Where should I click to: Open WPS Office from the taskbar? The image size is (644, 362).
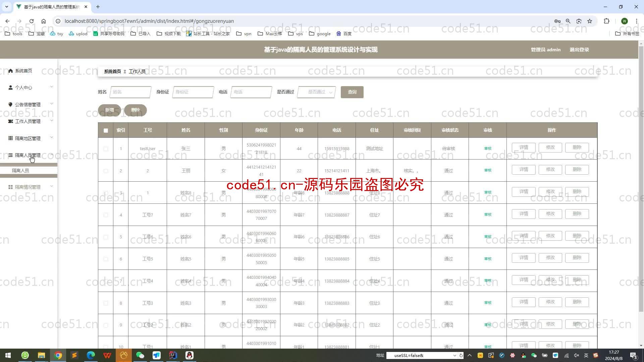pos(107,355)
